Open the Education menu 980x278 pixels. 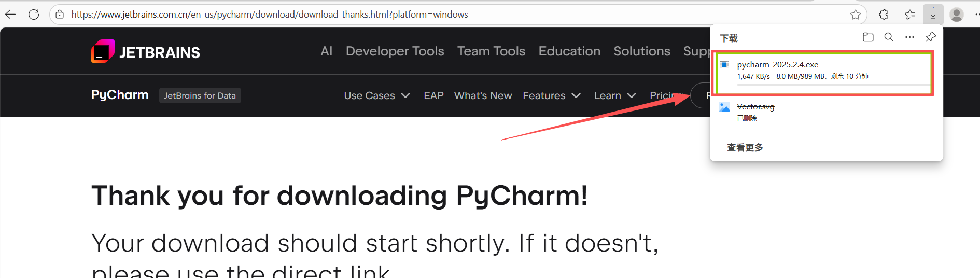tap(569, 51)
